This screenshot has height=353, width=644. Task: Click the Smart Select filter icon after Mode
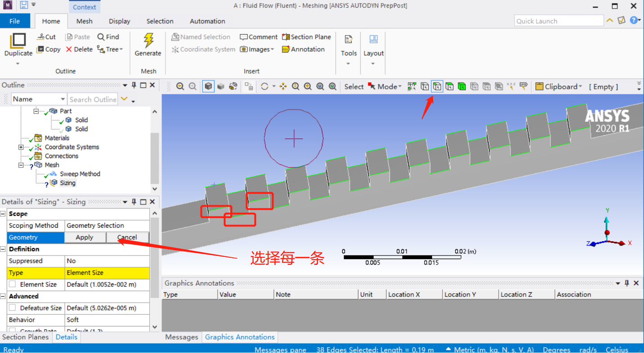[x=412, y=87]
